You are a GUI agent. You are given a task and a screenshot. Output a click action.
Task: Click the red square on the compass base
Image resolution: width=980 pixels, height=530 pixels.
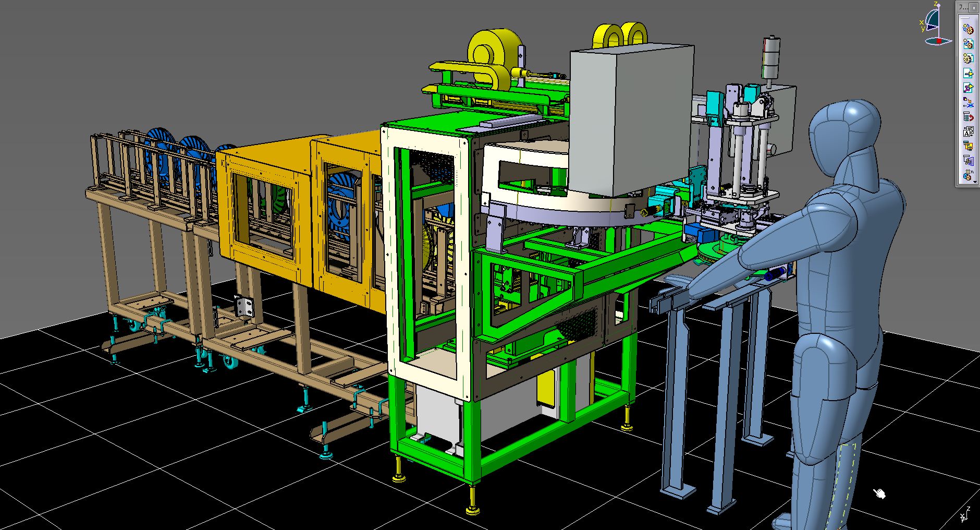939,40
